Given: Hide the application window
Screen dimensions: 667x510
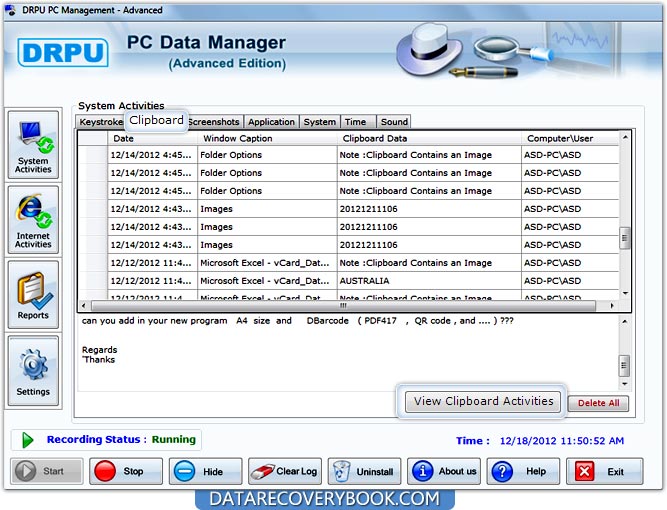Looking at the screenshot, I should click(205, 471).
